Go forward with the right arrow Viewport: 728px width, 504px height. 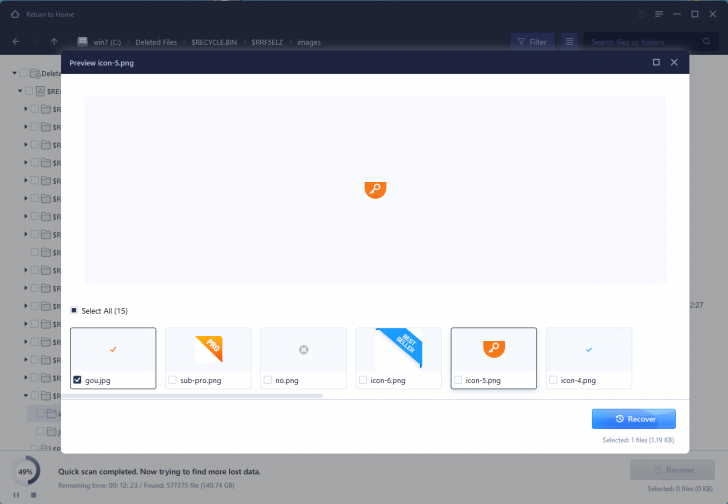tap(35, 42)
